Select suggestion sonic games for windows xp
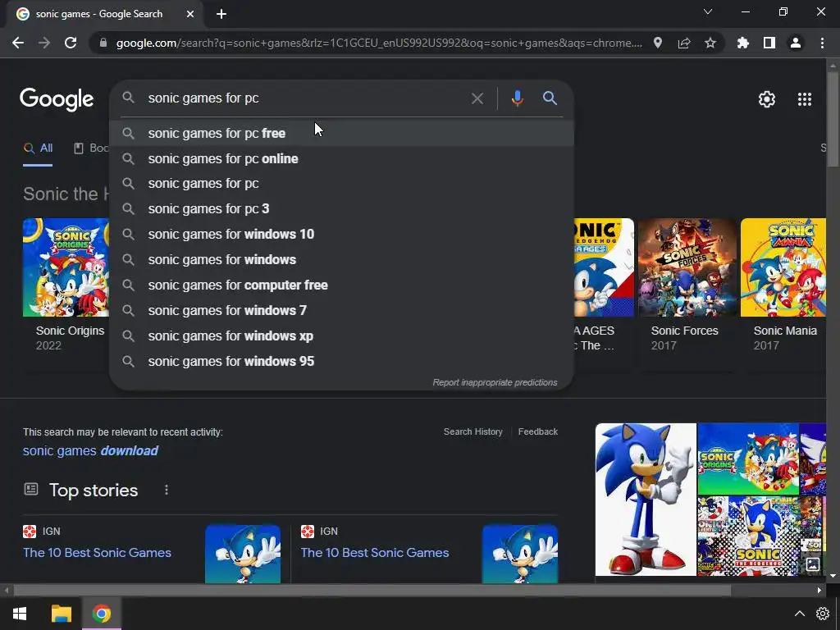The width and height of the screenshot is (840, 630). tap(342, 336)
